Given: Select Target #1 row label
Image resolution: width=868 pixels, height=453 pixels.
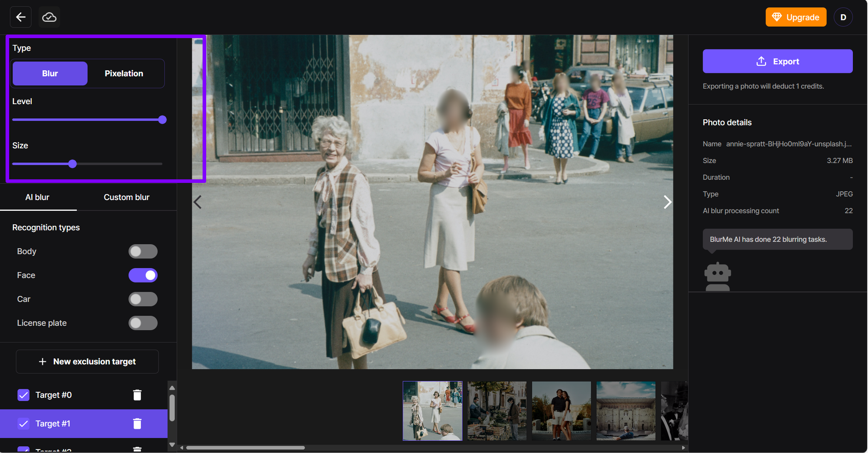Looking at the screenshot, I should [x=53, y=423].
